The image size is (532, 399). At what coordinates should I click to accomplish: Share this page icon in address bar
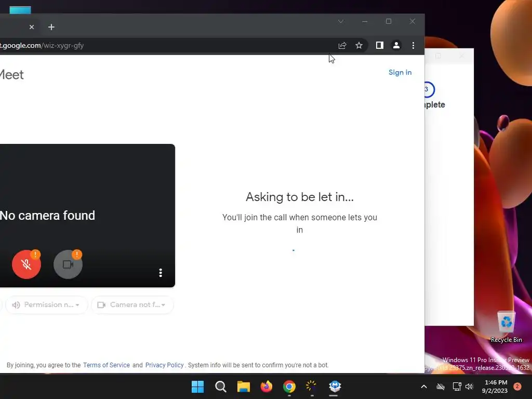(x=342, y=46)
